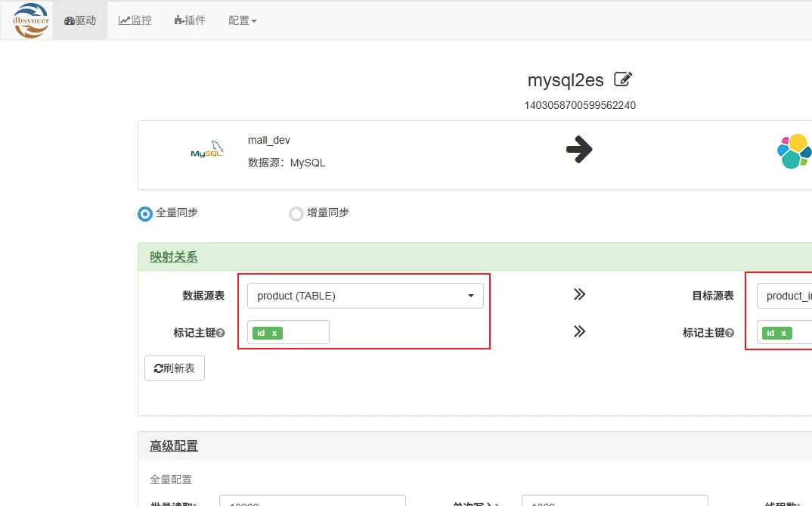Open the 插件 menu item
812x506 pixels.
[190, 20]
